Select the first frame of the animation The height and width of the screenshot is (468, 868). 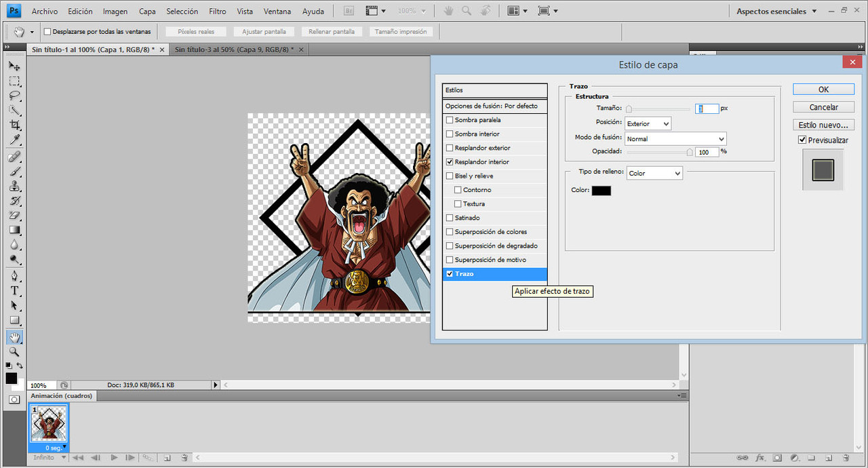tap(49, 424)
